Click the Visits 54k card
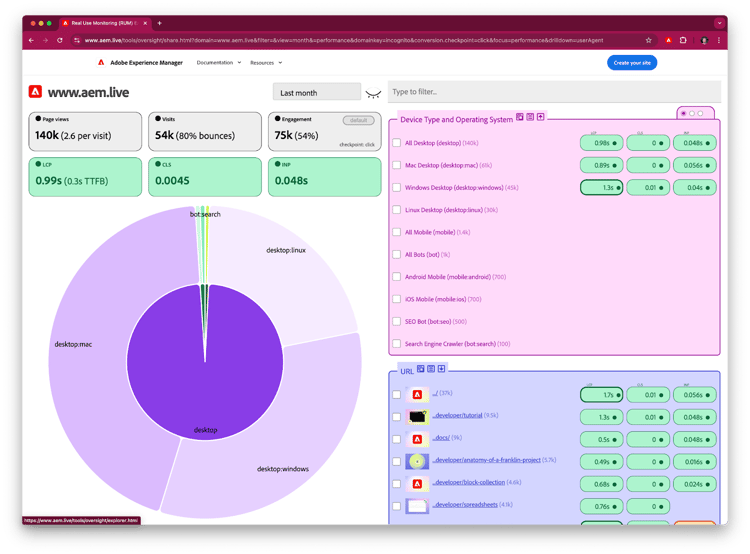 [205, 132]
